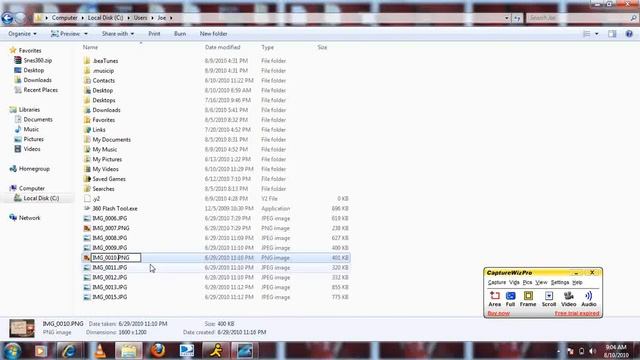Select CaptureWizPro Frame capture tool
640x360 pixels.
coord(528,299)
